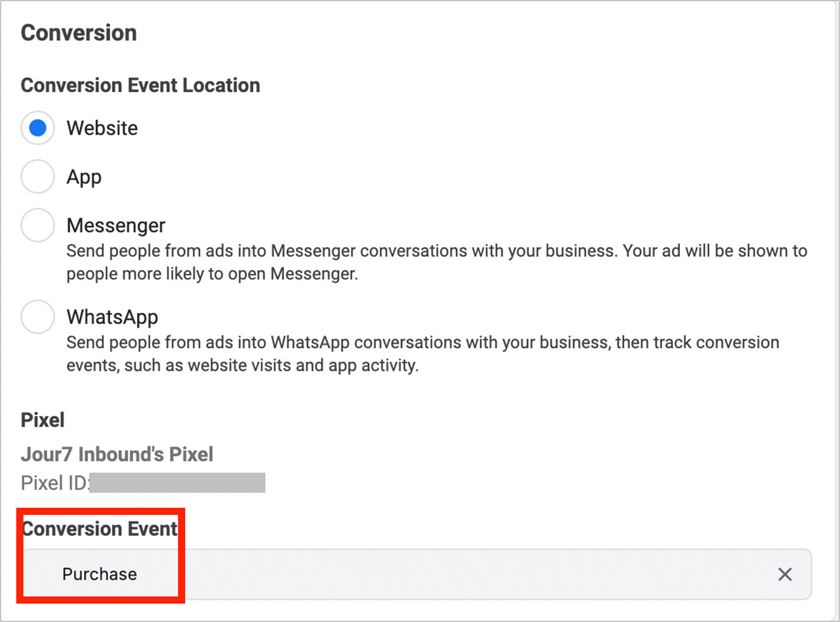
Task: Click the Website option label
Action: pyautogui.click(x=102, y=128)
